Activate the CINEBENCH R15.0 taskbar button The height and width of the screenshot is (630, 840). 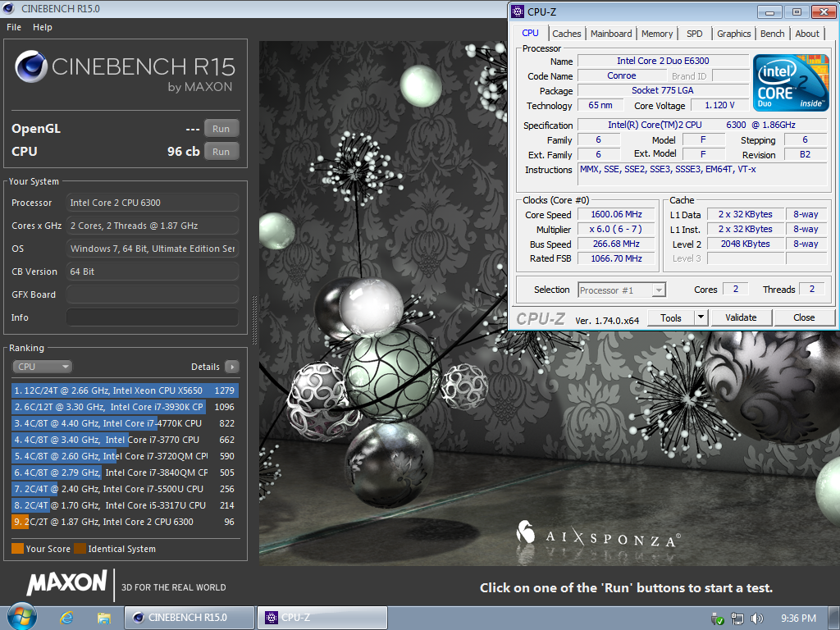coord(189,618)
